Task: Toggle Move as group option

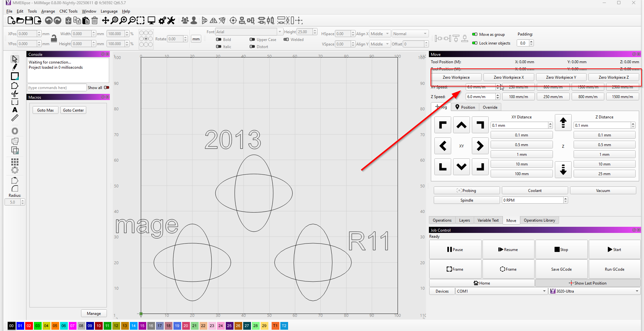Action: tap(475, 34)
